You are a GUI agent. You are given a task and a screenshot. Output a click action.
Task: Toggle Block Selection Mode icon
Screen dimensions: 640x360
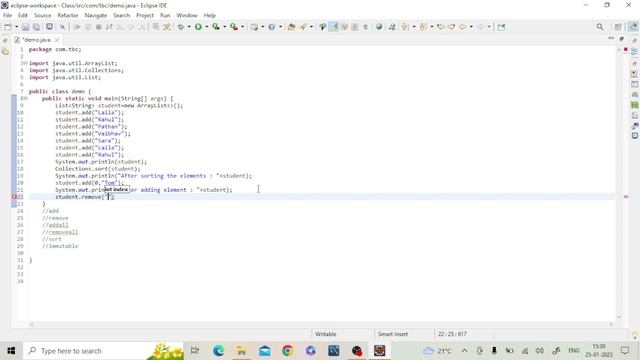tap(355, 27)
